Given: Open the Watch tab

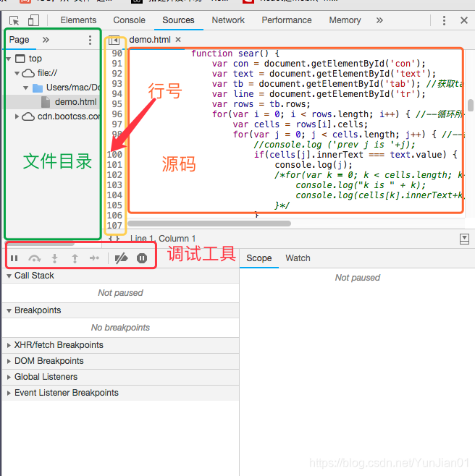Looking at the screenshot, I should (x=298, y=258).
